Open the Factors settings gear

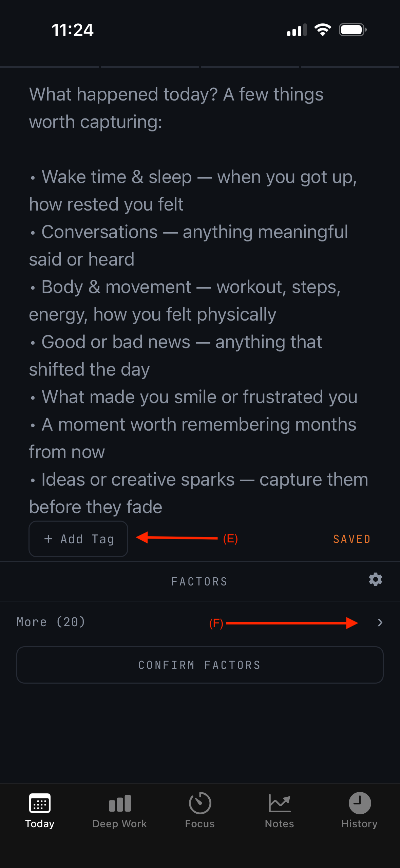(376, 579)
